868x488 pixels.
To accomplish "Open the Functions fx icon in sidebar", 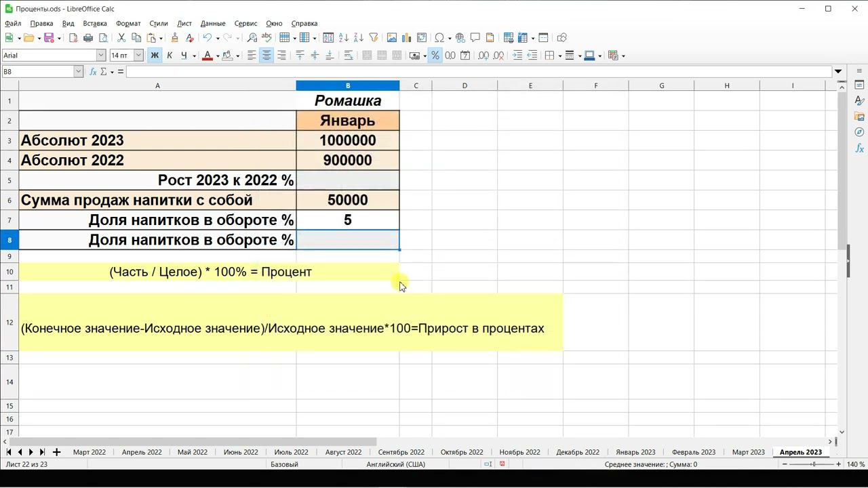I will (859, 148).
